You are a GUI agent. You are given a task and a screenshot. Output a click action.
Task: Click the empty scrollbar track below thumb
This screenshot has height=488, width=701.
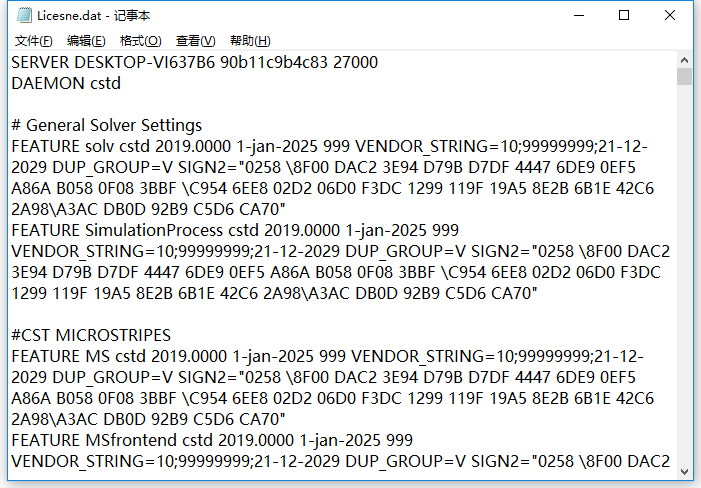pyautogui.click(x=684, y=273)
